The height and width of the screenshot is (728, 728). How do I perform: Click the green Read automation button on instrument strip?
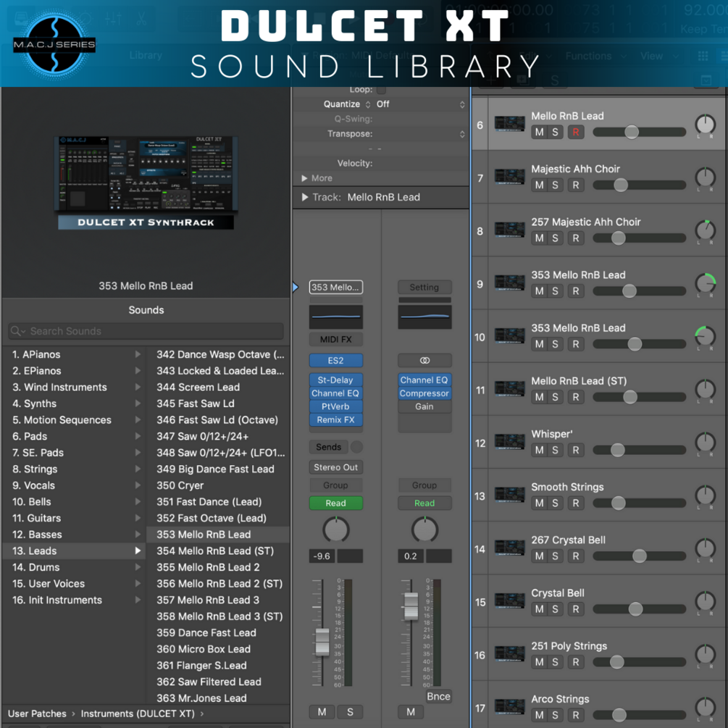(x=335, y=503)
